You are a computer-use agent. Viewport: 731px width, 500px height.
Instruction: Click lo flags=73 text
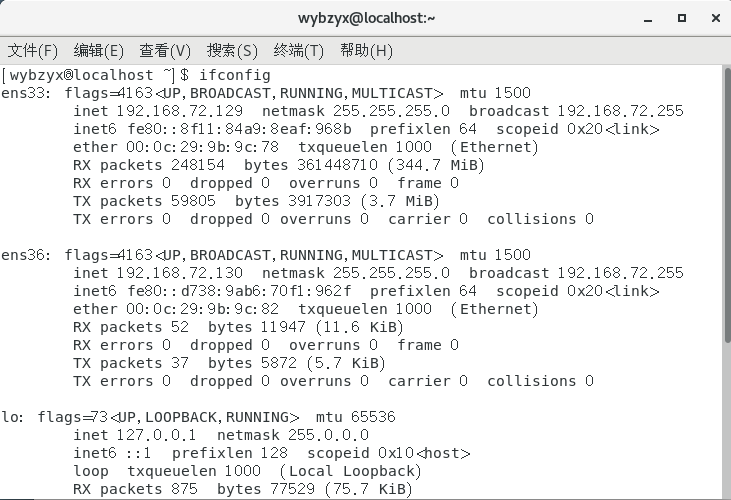tap(73, 417)
